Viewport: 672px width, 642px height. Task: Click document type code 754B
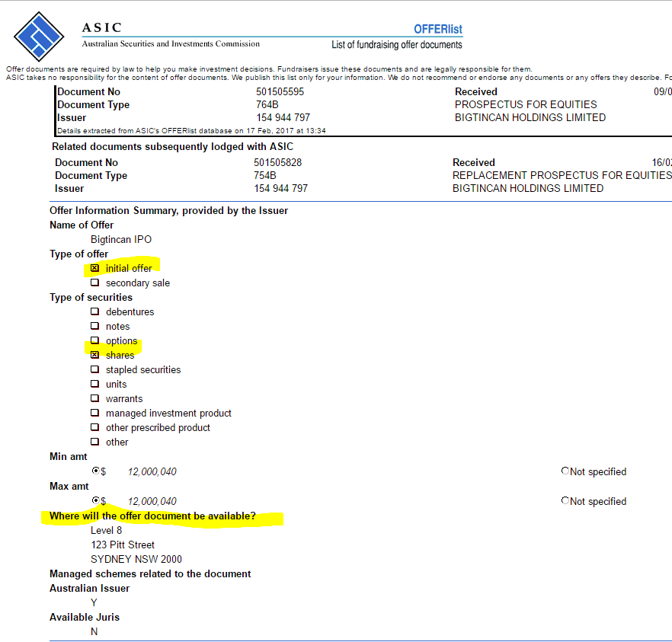(x=265, y=175)
